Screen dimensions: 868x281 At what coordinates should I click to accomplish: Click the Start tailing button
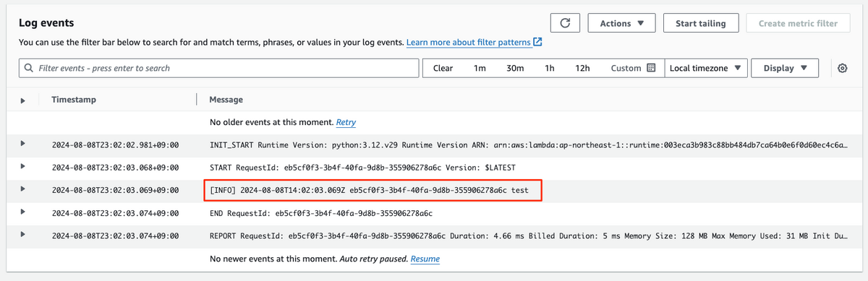pyautogui.click(x=701, y=23)
